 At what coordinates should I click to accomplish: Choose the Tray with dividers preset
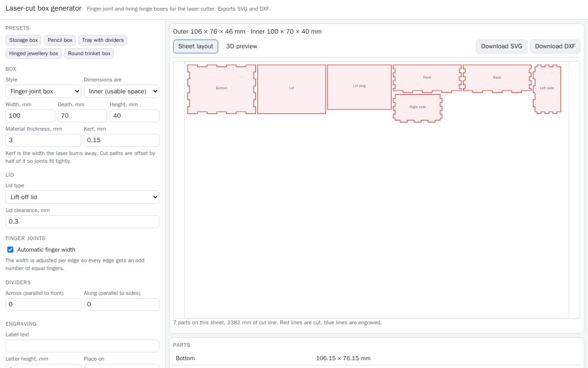point(103,40)
